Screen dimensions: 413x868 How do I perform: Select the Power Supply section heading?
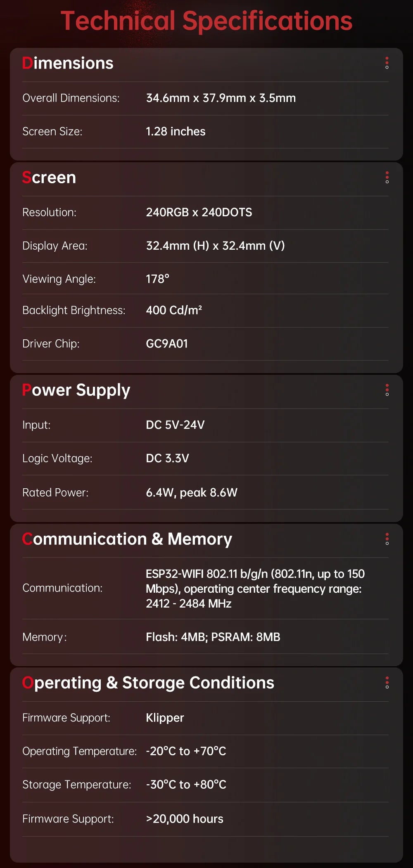(76, 390)
